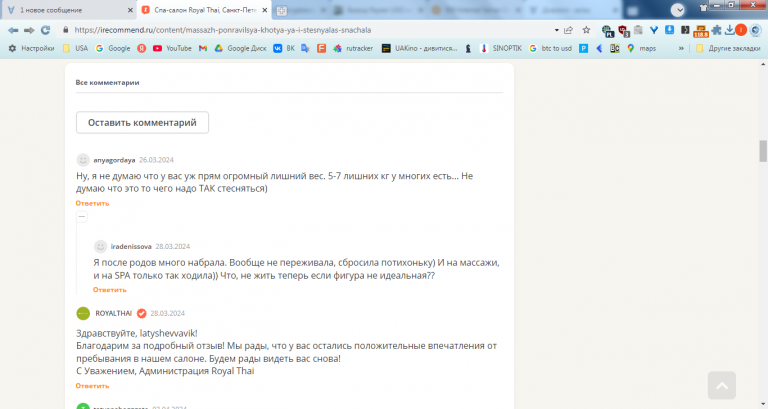
Task: Show hidden bookmarks with the double chevron
Action: 681,48
